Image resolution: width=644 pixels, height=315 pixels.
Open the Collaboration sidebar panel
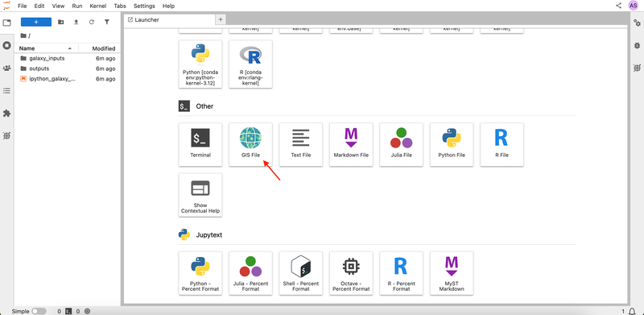point(6,68)
